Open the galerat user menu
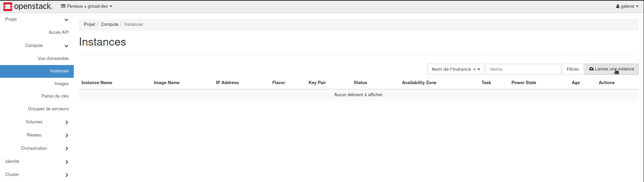This screenshot has width=644, height=182. [x=627, y=6]
